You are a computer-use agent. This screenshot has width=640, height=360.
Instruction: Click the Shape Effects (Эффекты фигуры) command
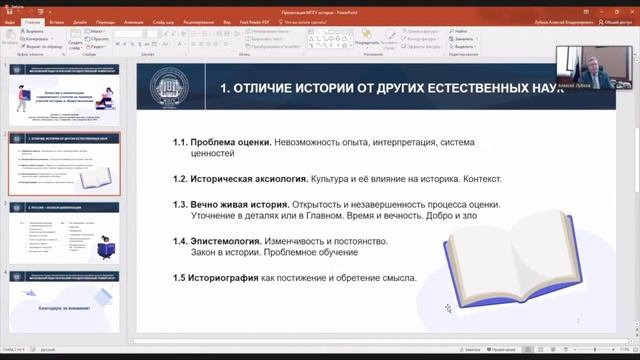pos(421,47)
